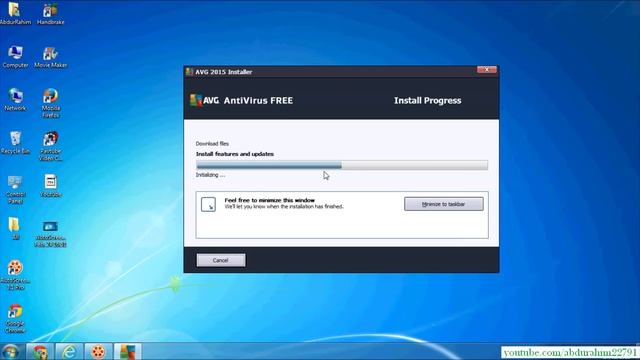Image resolution: width=640 pixels, height=360 pixels.
Task: Click the 'Initializing ...' status text
Action: [210, 175]
